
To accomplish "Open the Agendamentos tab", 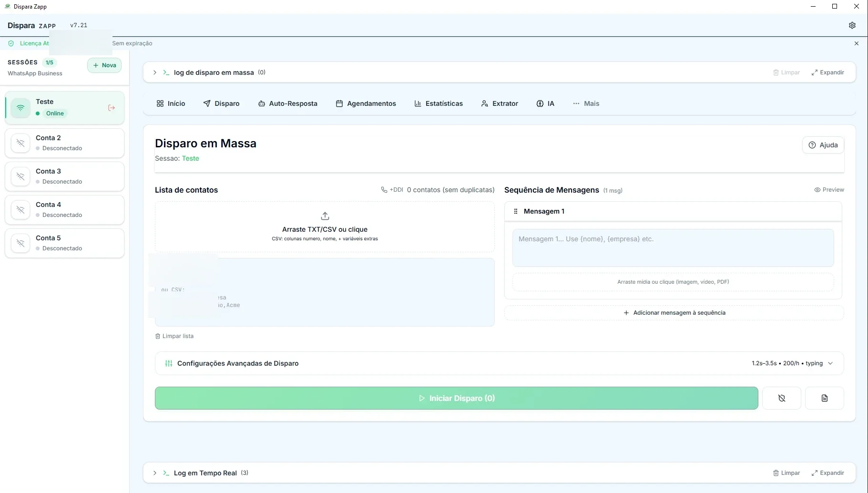I will coord(366,103).
